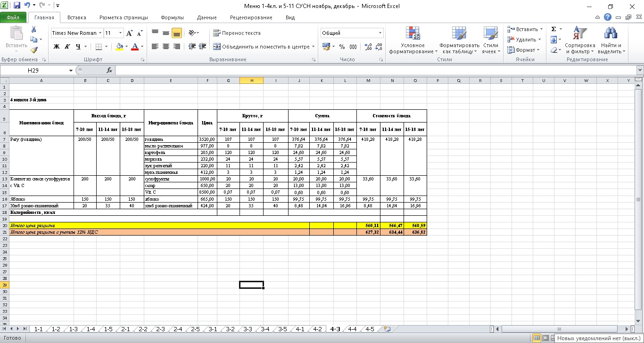This screenshot has width=644, height=343.
Task: Expand the number format dropdown
Action: [380, 33]
